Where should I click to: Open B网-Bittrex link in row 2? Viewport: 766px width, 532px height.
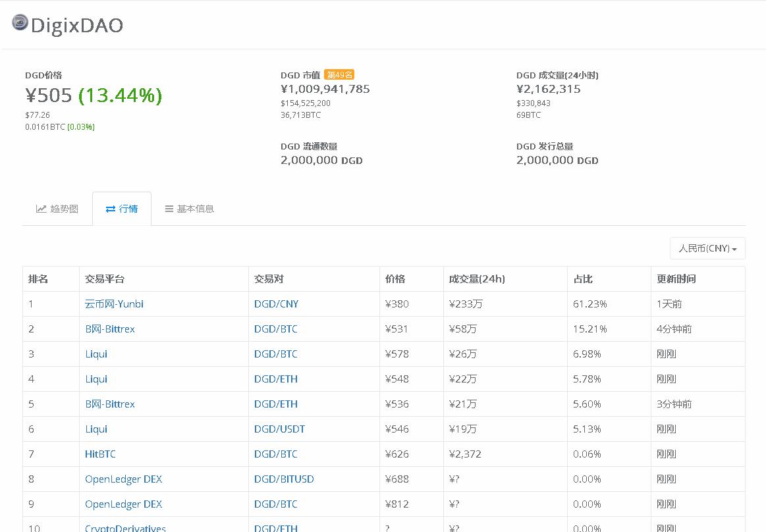click(109, 329)
